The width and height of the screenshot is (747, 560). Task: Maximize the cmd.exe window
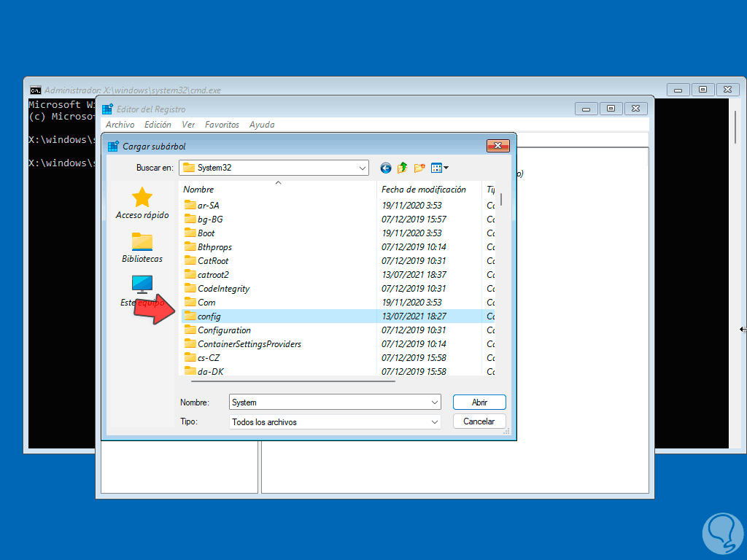point(703,90)
